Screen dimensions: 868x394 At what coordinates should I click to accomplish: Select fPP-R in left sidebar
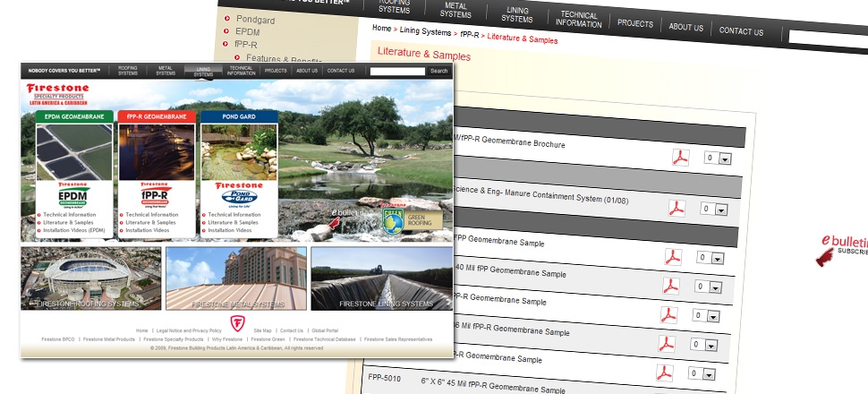(x=246, y=44)
